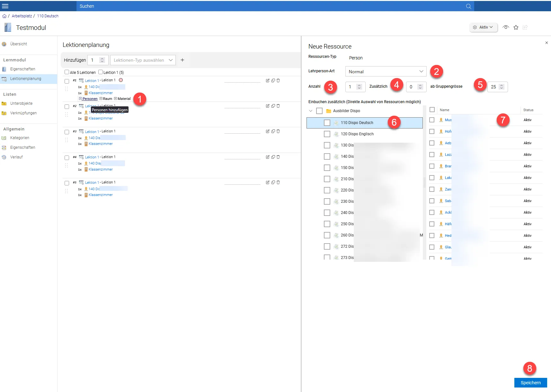Check the 'Alle 5 Lektionen' checkbox
The image size is (551, 392).
click(x=67, y=72)
